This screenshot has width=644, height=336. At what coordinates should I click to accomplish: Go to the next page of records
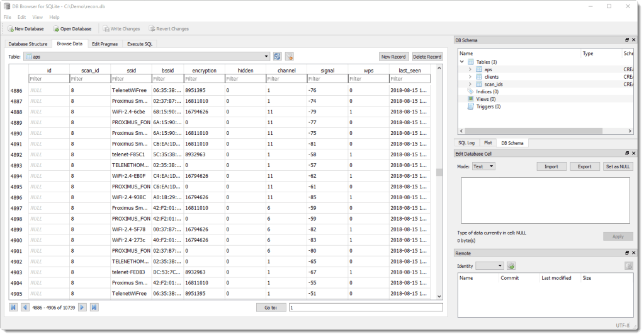pyautogui.click(x=82, y=307)
